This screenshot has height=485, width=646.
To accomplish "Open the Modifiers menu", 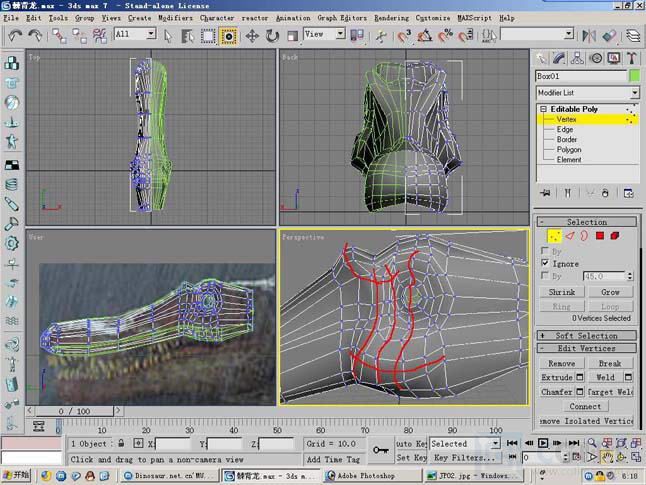I will [176, 18].
